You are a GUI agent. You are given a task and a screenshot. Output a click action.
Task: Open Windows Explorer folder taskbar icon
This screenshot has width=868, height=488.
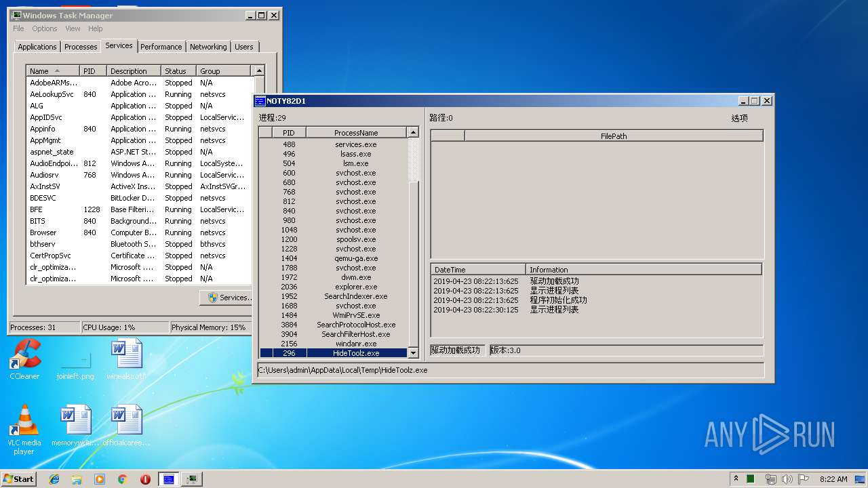[x=77, y=479]
